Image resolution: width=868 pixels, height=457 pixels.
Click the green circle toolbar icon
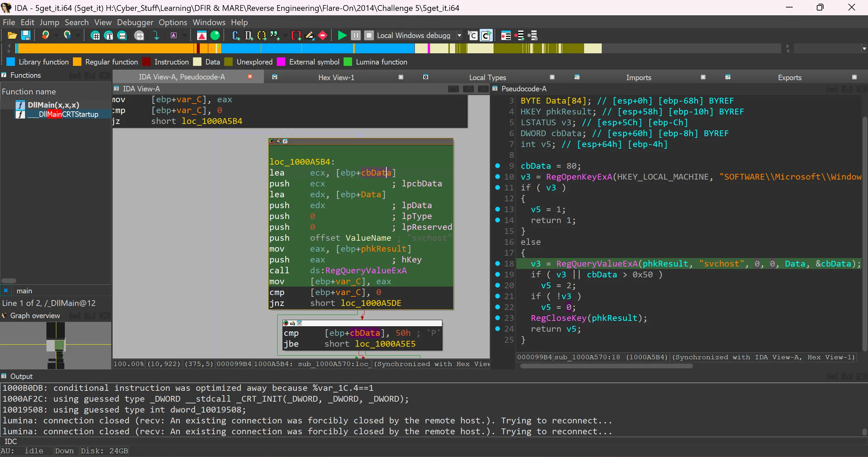(215, 35)
